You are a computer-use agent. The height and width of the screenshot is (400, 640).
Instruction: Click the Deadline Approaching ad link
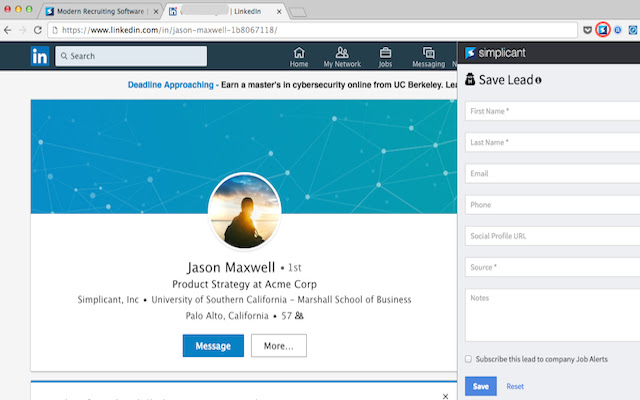pos(171,85)
